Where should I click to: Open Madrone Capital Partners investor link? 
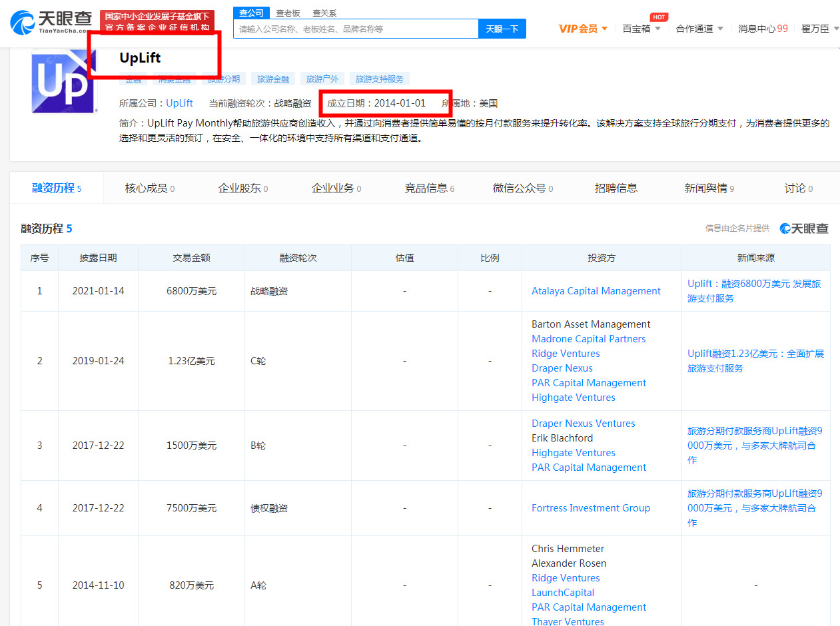[589, 339]
